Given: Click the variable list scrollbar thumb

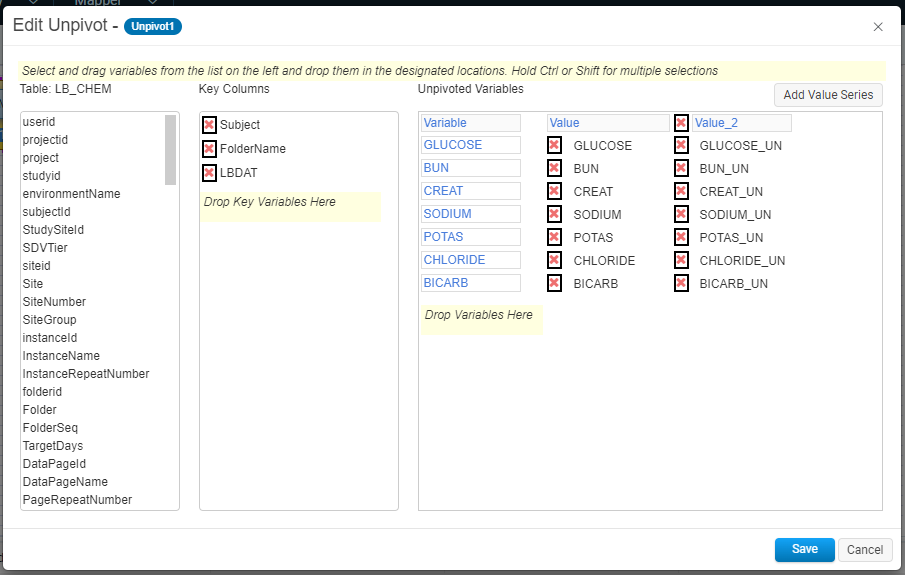Looking at the screenshot, I should coord(170,150).
